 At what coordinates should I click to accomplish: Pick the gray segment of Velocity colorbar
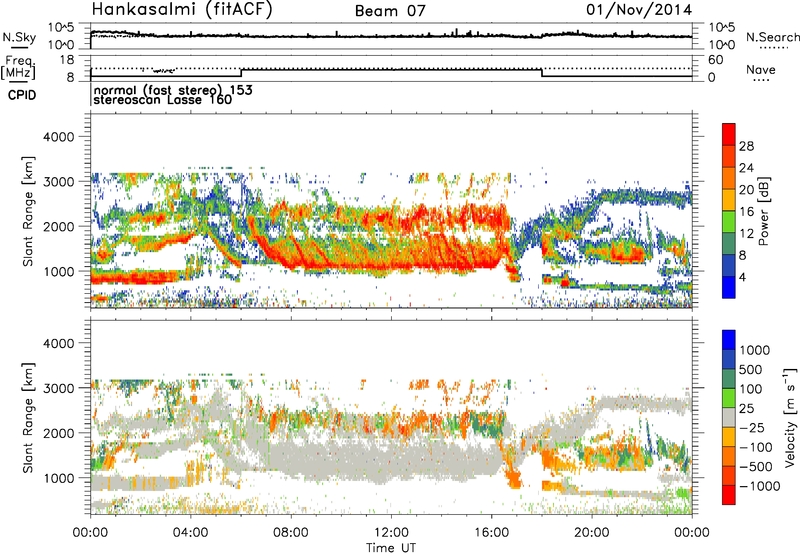tap(729, 417)
